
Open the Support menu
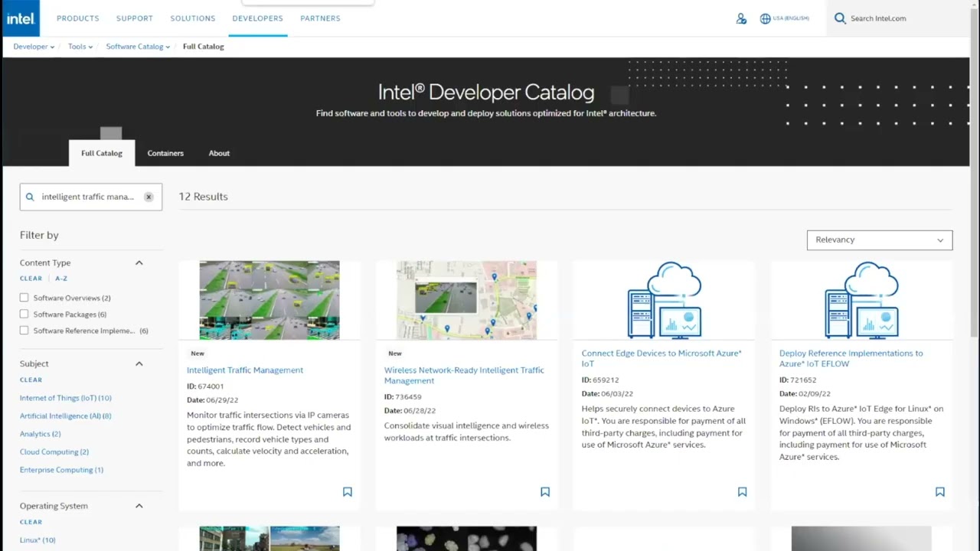135,18
